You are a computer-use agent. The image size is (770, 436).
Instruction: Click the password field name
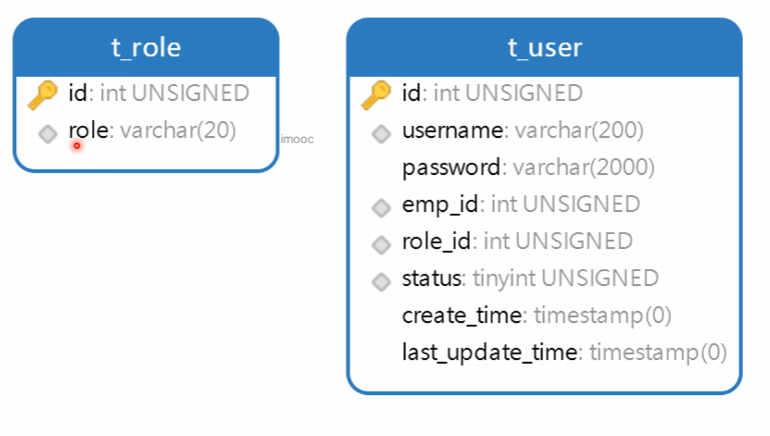click(x=451, y=167)
